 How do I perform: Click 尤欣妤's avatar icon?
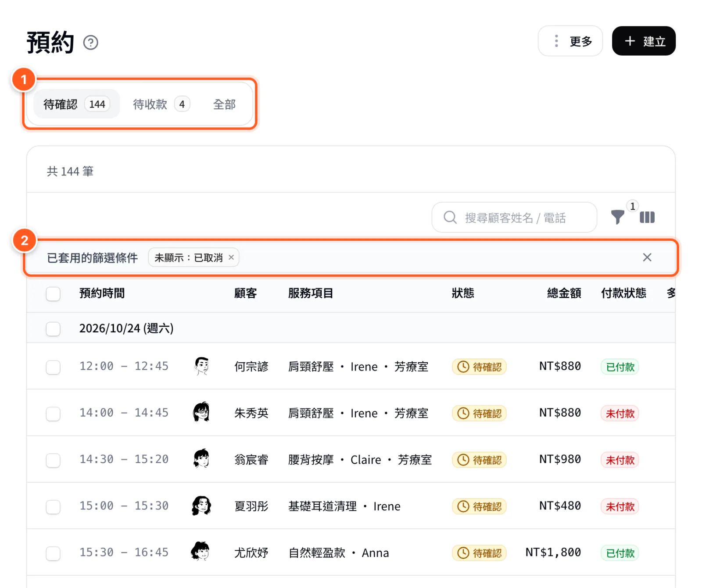pos(201,552)
